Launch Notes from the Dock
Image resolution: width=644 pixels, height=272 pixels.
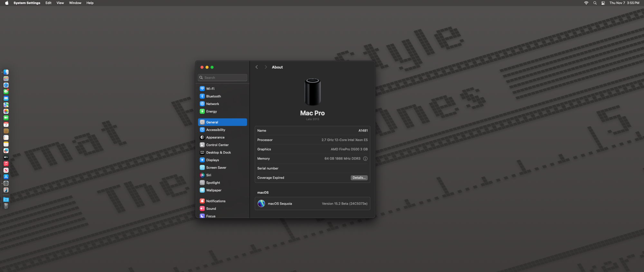coord(6,144)
